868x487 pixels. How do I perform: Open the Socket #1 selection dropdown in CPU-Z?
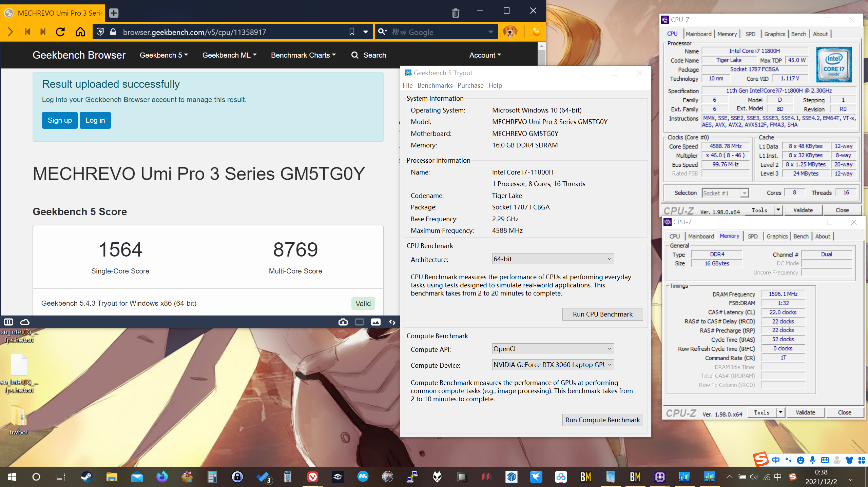[725, 193]
